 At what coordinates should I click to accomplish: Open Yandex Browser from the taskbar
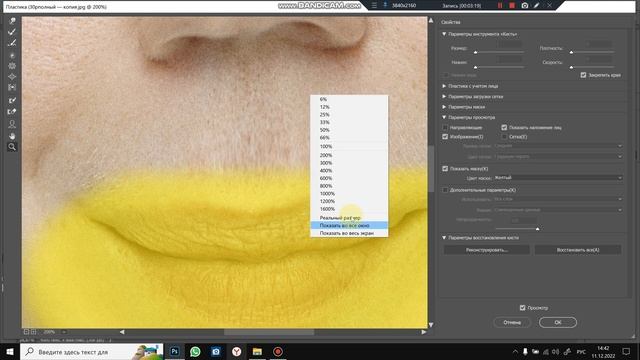[236, 351]
